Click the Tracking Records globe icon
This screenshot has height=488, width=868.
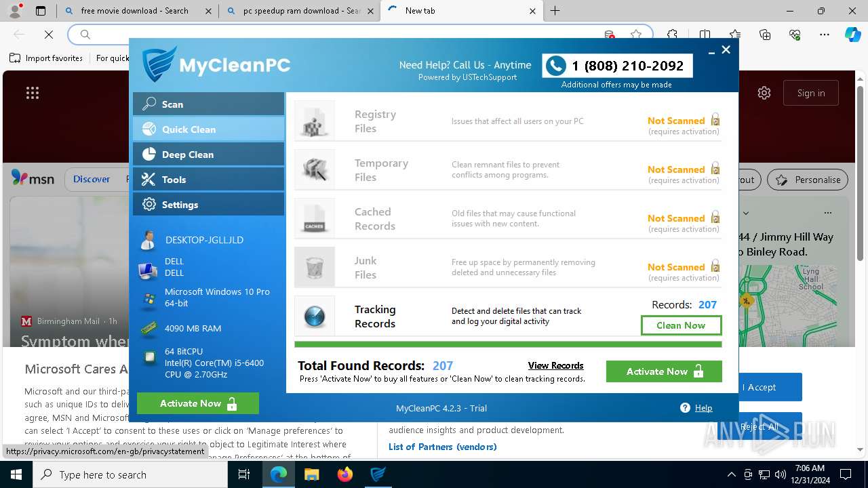tap(315, 316)
